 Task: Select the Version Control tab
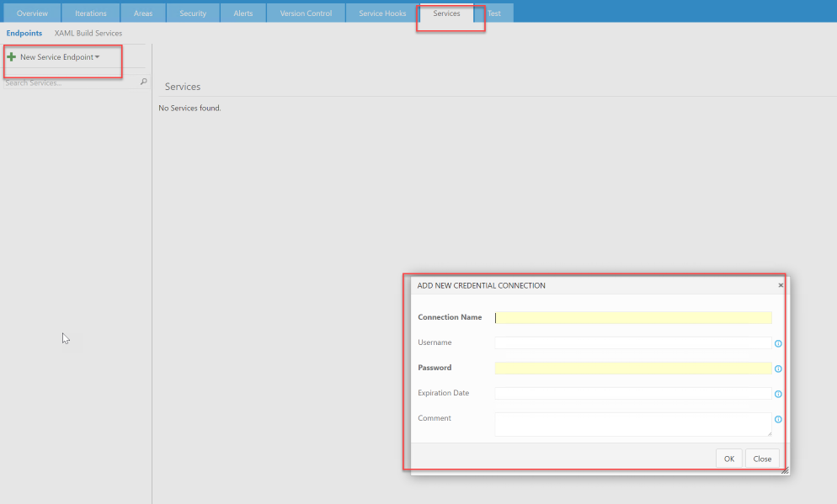coord(305,13)
